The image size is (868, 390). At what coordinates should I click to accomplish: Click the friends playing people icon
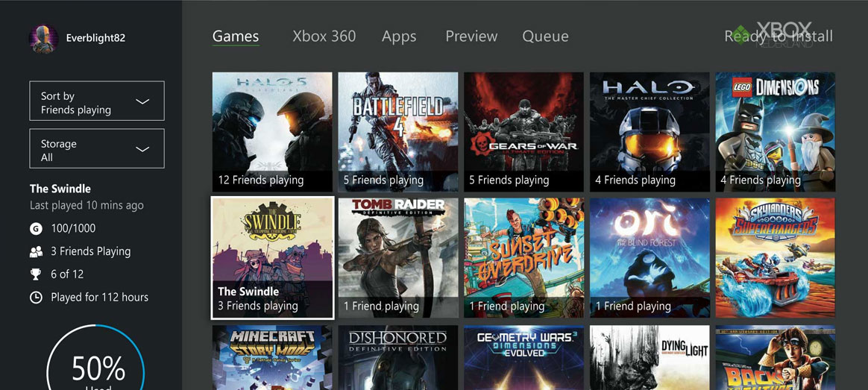click(36, 251)
